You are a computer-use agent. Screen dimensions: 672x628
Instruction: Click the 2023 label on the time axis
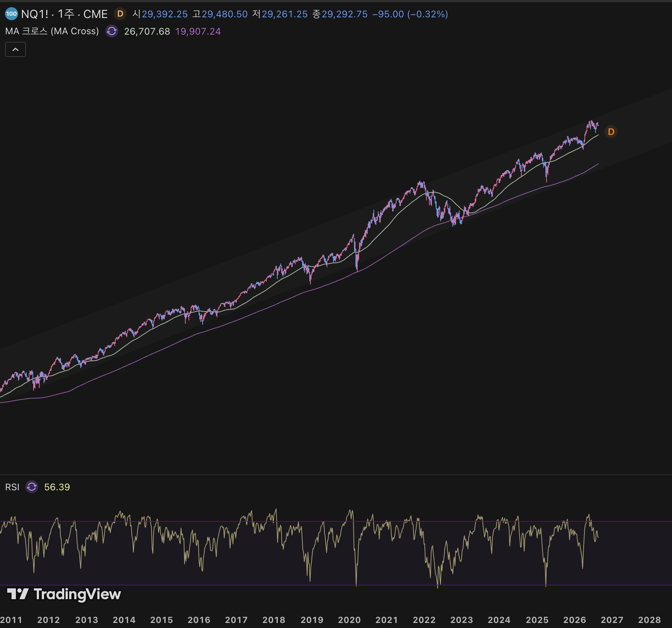462,620
